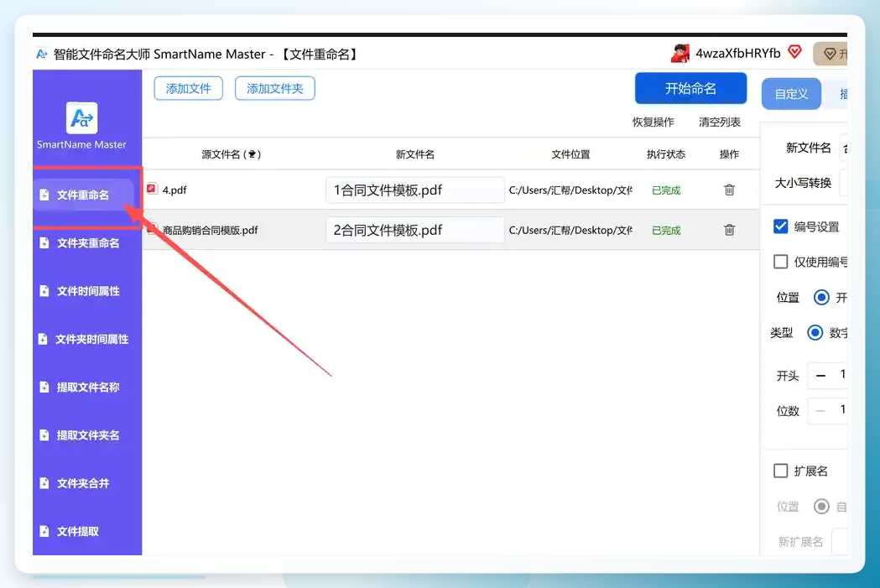Switch to the 自定义 tab
Screen dimensions: 880x588
pos(791,94)
